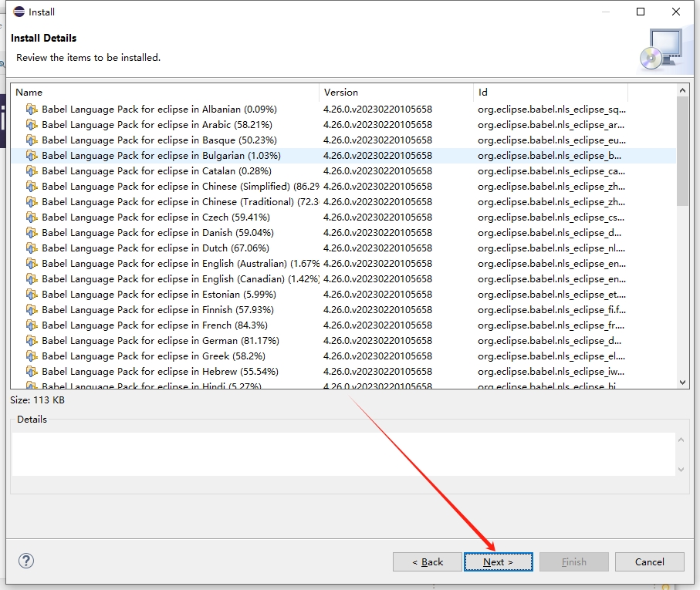Click the Arabic language pack icon
Viewport: 700px width, 590px height.
click(x=31, y=125)
